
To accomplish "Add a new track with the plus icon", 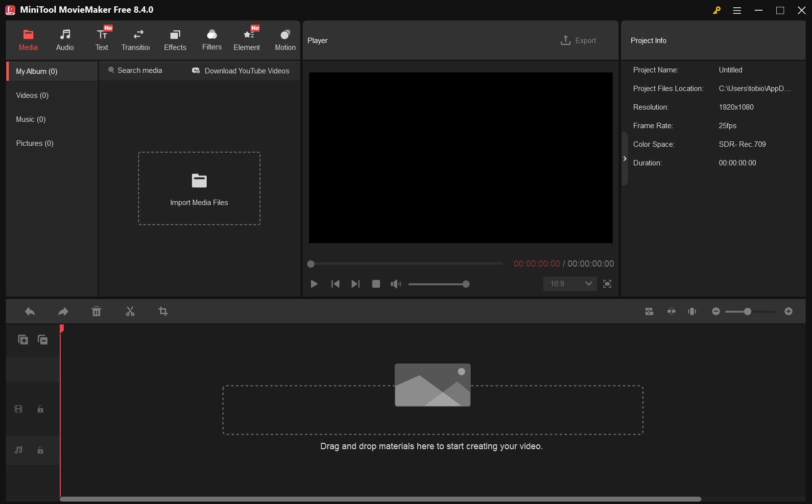I will tap(23, 339).
